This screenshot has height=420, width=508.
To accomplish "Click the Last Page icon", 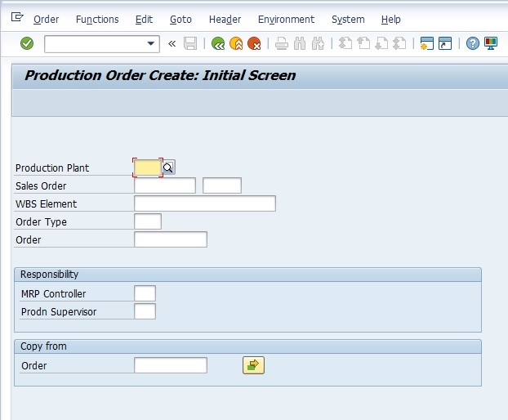I will (x=399, y=43).
